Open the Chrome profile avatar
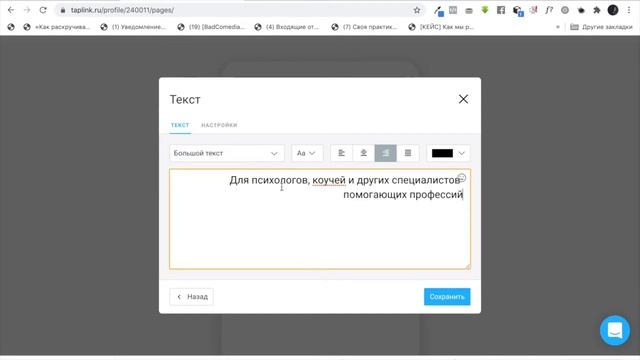The width and height of the screenshot is (640, 360). coord(613,10)
